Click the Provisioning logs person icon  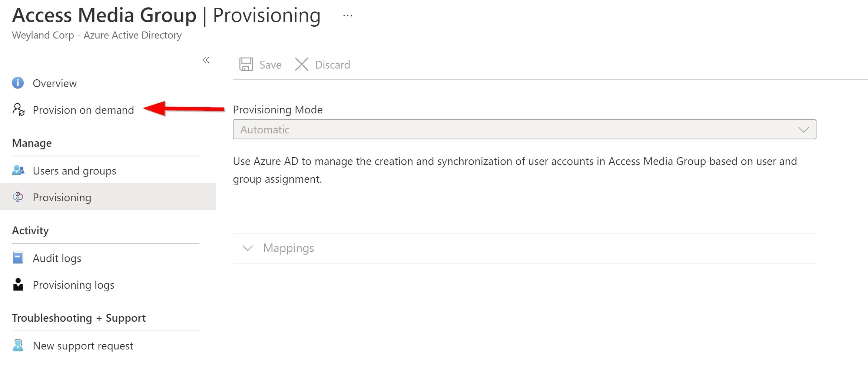tap(18, 284)
